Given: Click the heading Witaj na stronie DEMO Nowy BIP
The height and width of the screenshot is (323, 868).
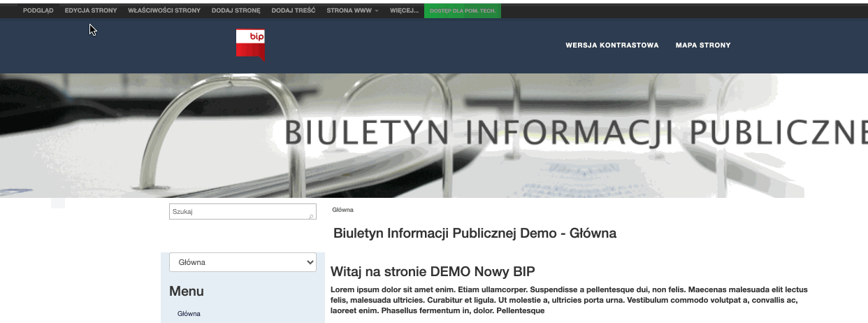Looking at the screenshot, I should pos(433,271).
